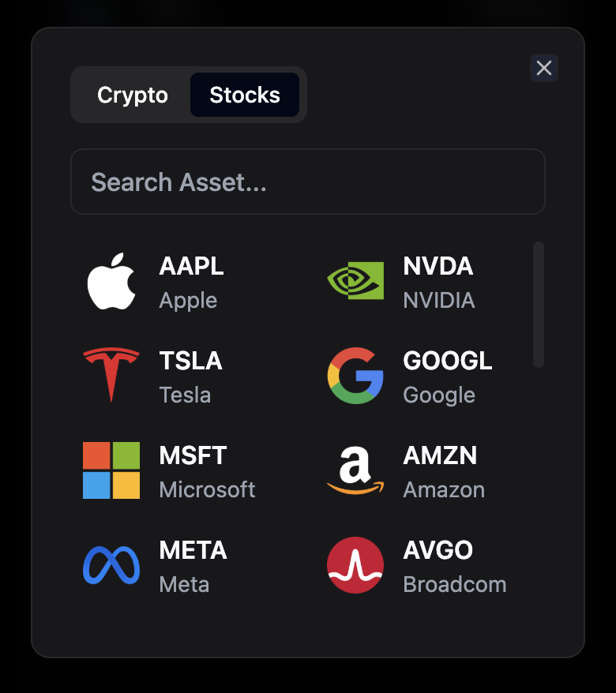Switch to the Crypto tab

tap(133, 95)
